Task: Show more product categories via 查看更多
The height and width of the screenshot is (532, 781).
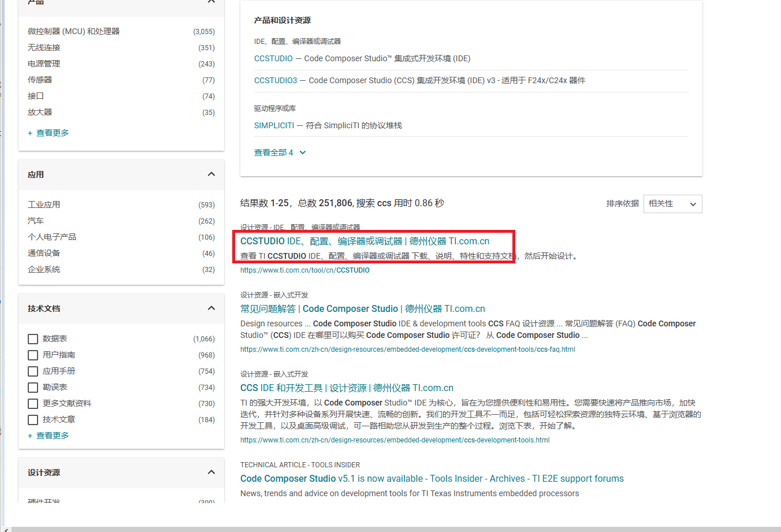Action: pos(49,133)
